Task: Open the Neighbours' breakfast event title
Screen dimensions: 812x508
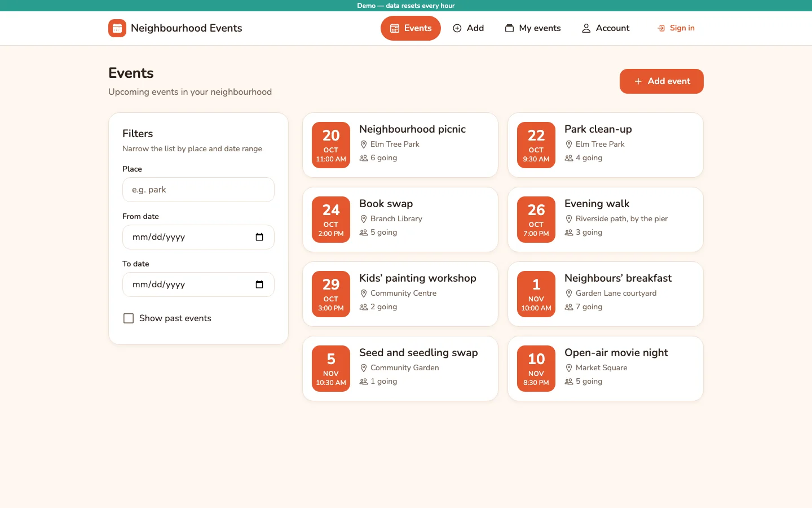Action: (618, 278)
